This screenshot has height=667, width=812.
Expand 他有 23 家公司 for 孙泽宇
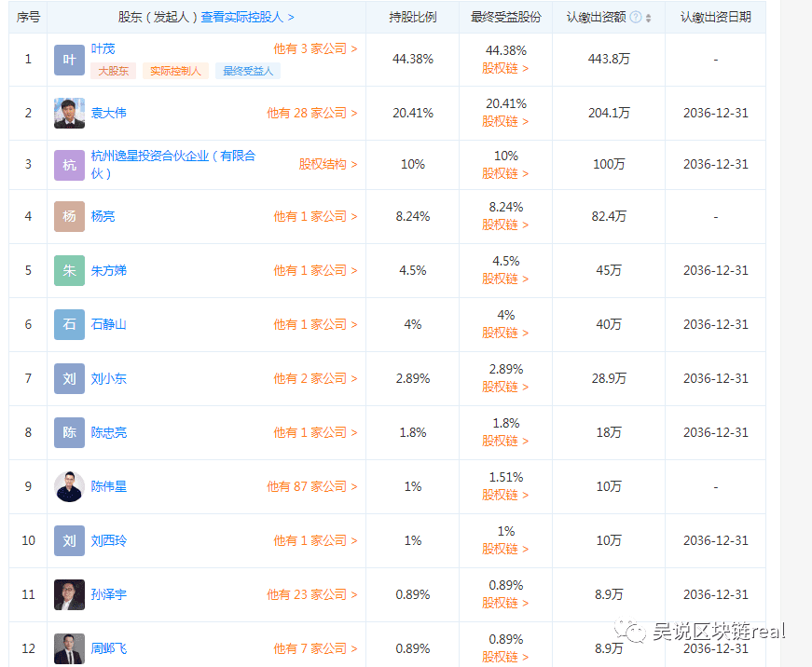(x=312, y=594)
